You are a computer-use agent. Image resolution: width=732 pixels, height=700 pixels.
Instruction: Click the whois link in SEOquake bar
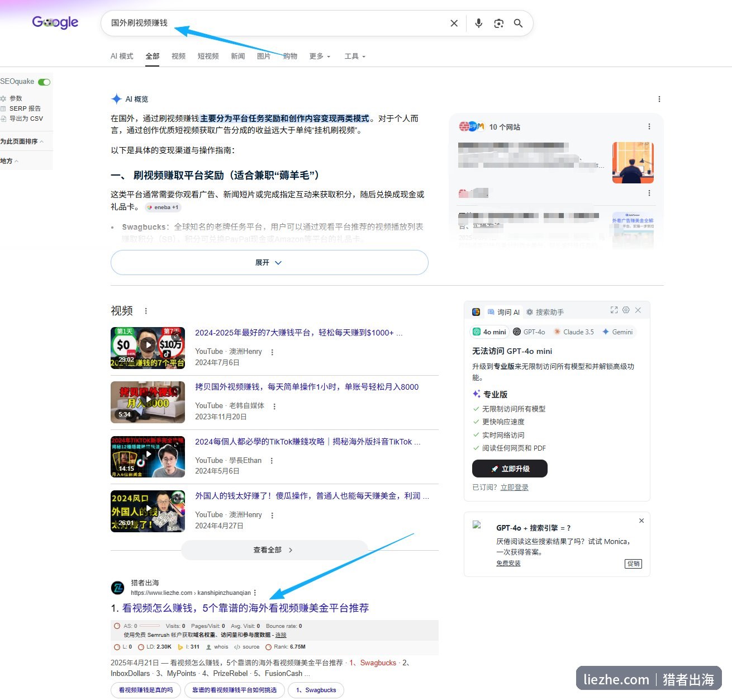pos(217,647)
